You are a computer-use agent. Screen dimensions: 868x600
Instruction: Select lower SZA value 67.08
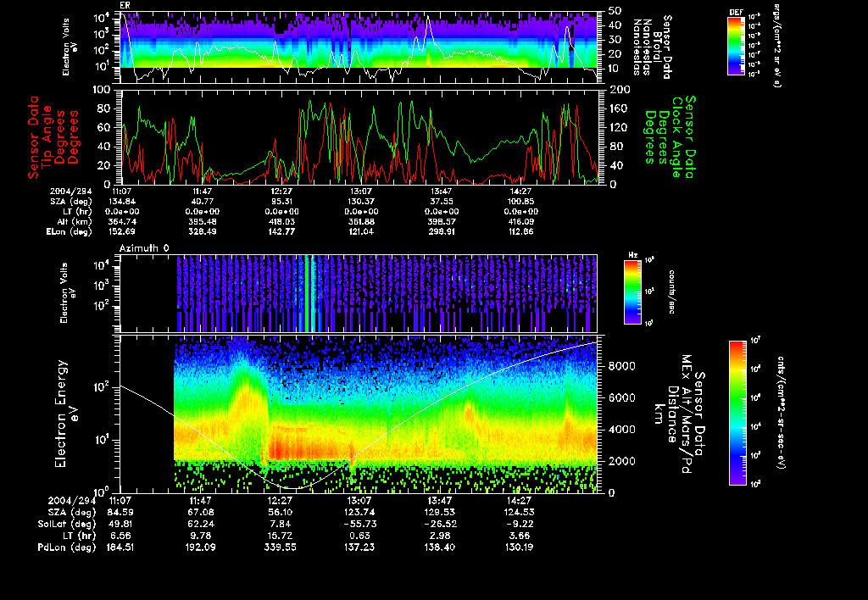pyautogui.click(x=201, y=513)
